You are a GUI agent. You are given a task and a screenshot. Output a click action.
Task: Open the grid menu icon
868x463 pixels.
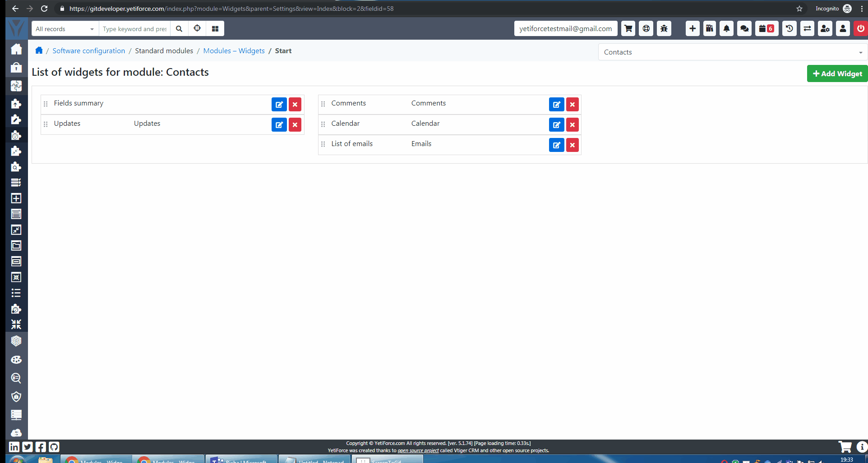[215, 29]
